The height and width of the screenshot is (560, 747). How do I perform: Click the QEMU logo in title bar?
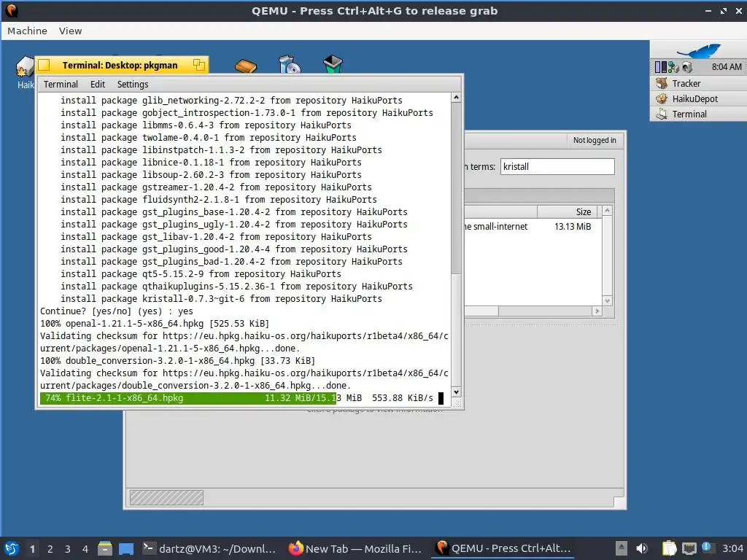[x=12, y=10]
